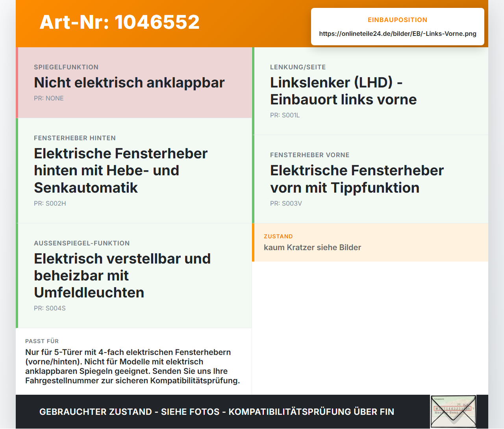This screenshot has height=429, width=504.
Task: Click the PASST FÜR label
Action: (x=42, y=341)
